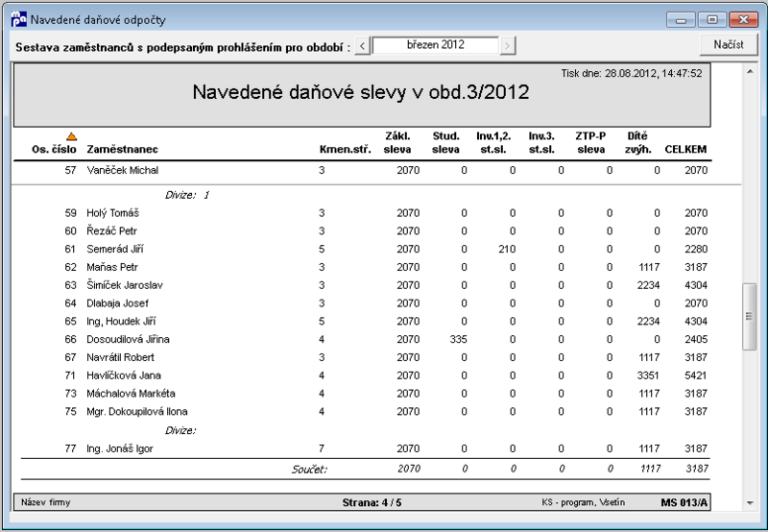The width and height of the screenshot is (768, 532).
Task: Click Kmen.stř. value 7 in Jonáš Igor row
Action: (322, 448)
